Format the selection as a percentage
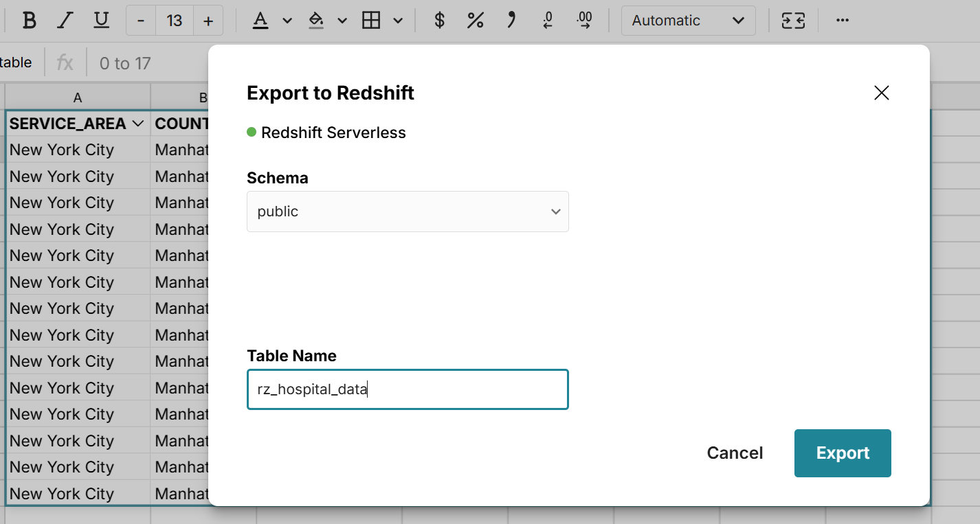The height and width of the screenshot is (524, 980). (x=475, y=21)
